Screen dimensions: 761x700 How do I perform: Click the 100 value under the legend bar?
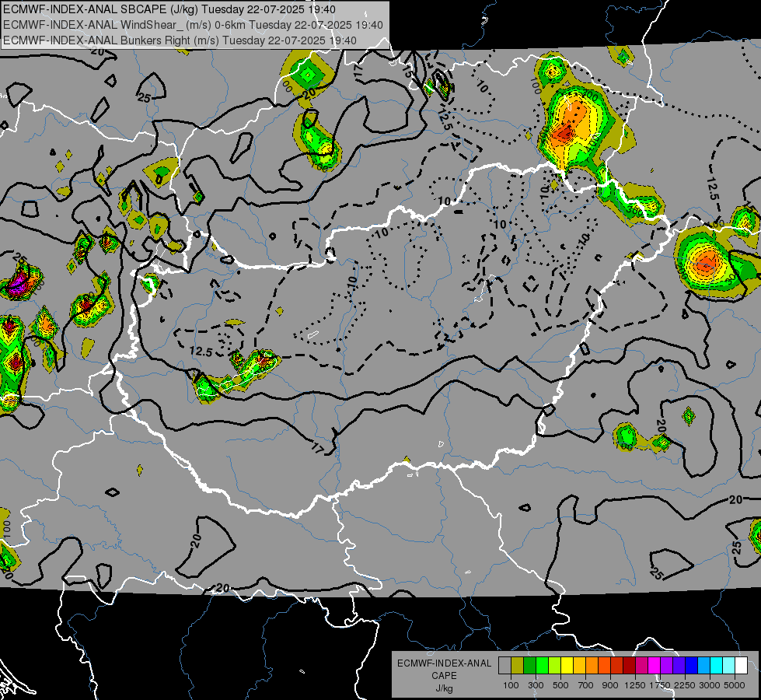(x=511, y=685)
